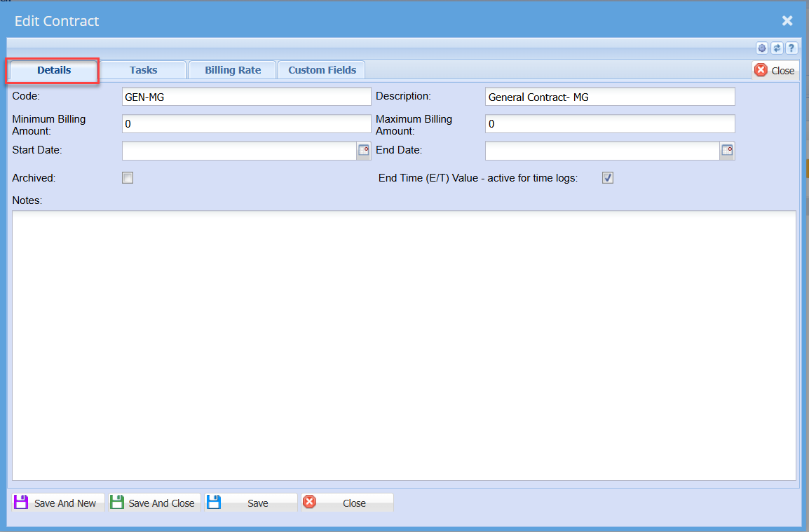809x532 pixels.
Task: Open End Date calendar picker
Action: 727,150
